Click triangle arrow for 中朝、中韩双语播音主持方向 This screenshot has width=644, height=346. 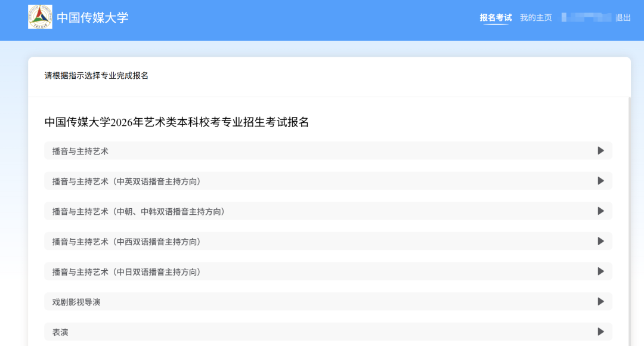pyautogui.click(x=600, y=211)
